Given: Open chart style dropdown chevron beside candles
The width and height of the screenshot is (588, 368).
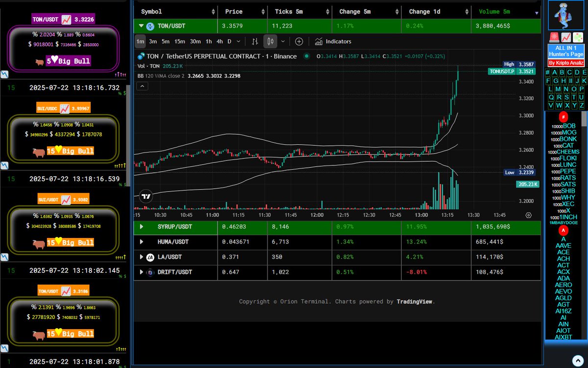Looking at the screenshot, I should click(283, 42).
